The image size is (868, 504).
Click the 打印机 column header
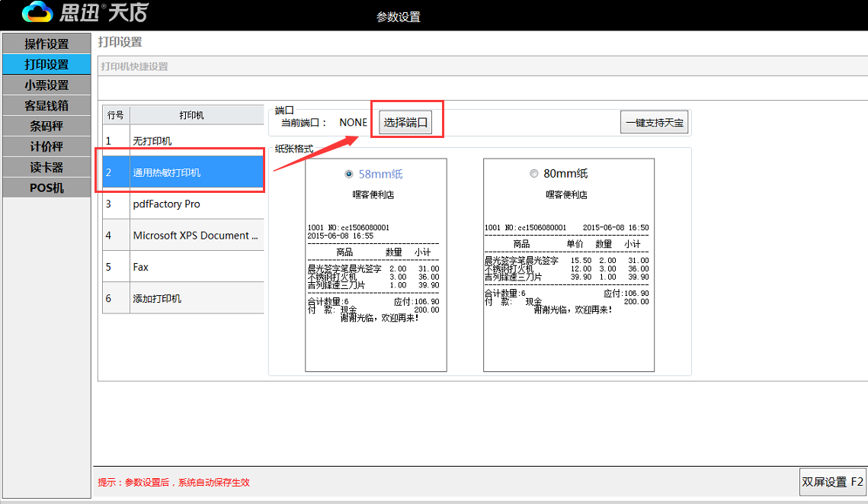coord(197,115)
